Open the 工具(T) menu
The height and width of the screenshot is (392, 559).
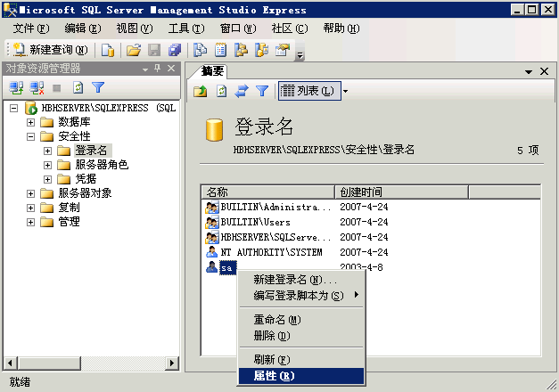pos(186,29)
